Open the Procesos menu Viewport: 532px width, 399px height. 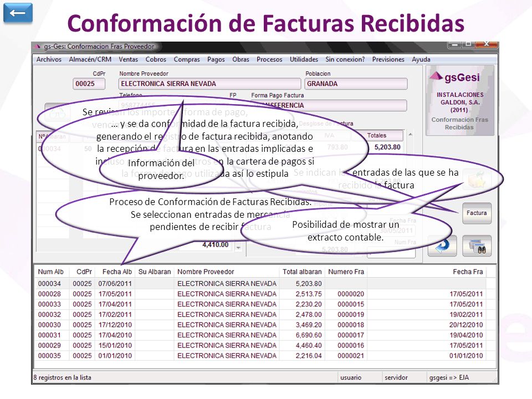coord(269,59)
